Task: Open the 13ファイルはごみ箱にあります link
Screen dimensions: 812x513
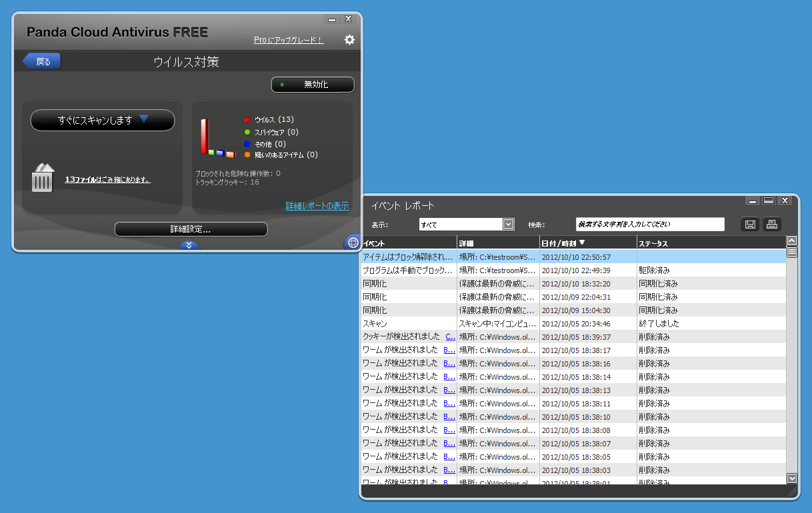Action: 107,180
